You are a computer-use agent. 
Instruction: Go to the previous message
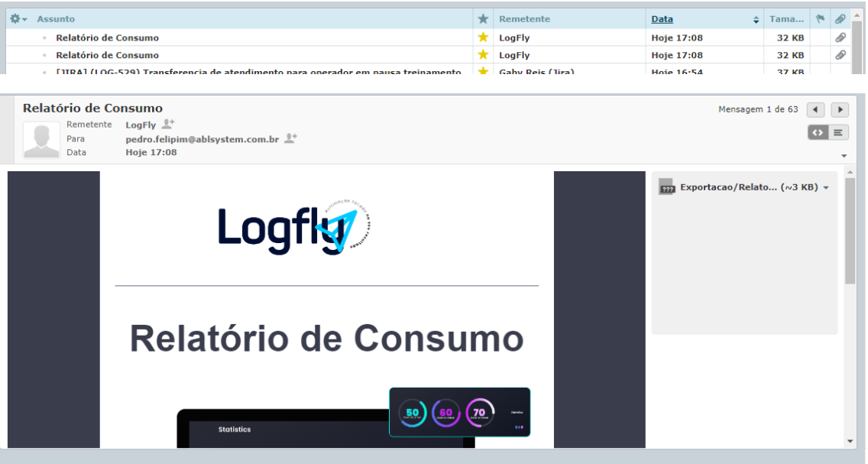815,109
